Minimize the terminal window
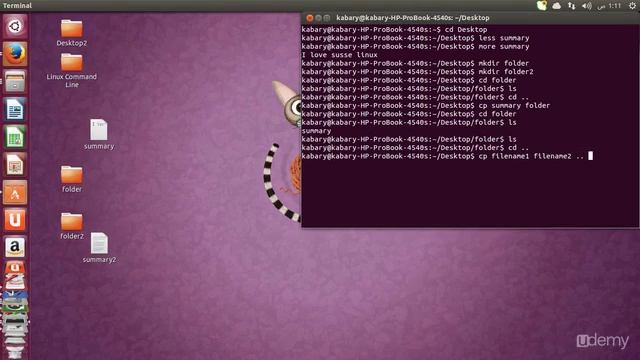640x360 pixels. [318, 18]
